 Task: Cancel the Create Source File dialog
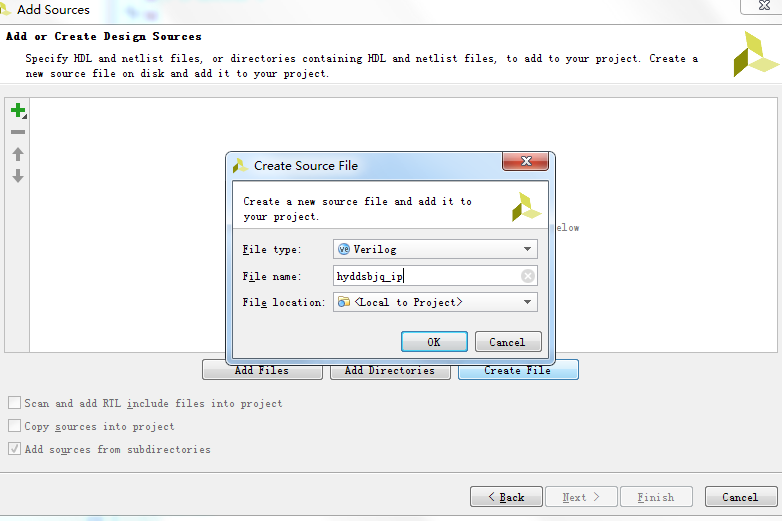click(x=507, y=342)
